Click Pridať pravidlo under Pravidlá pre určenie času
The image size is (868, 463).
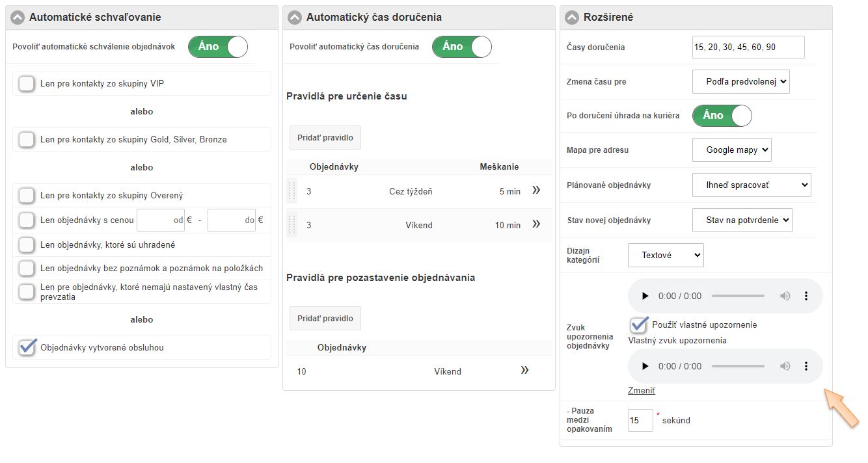tap(325, 138)
